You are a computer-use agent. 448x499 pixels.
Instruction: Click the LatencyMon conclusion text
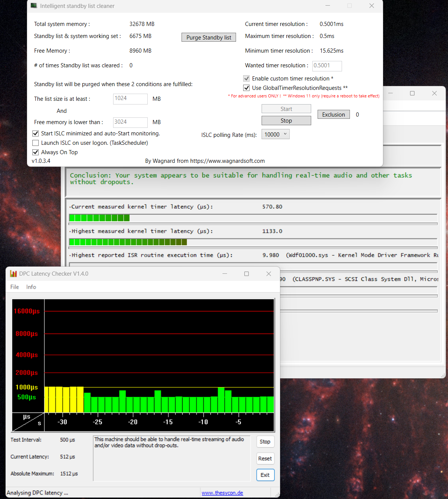click(x=241, y=179)
